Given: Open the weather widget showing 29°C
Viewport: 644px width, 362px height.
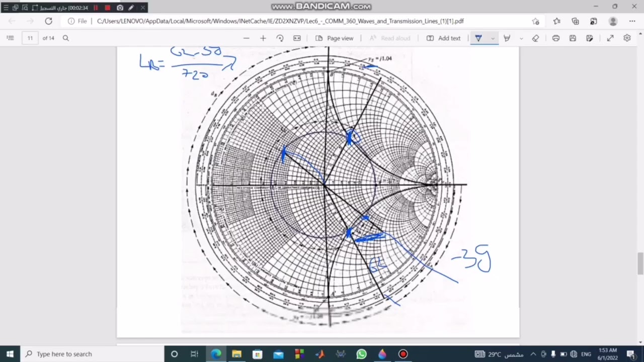Looking at the screenshot, I should pos(499,354).
